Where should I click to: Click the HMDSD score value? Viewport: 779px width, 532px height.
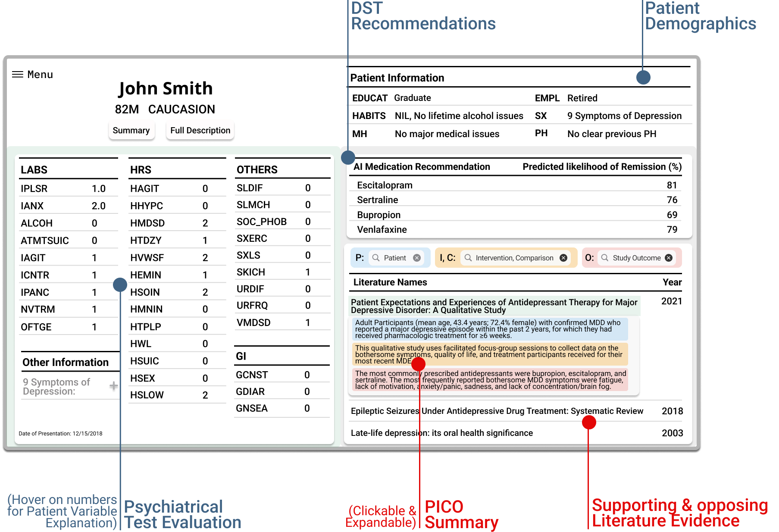[205, 223]
